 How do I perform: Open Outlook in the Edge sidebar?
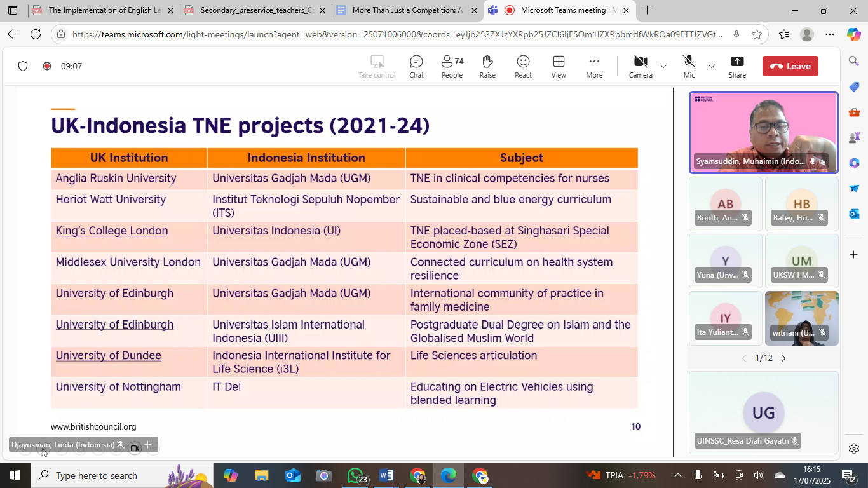click(853, 213)
